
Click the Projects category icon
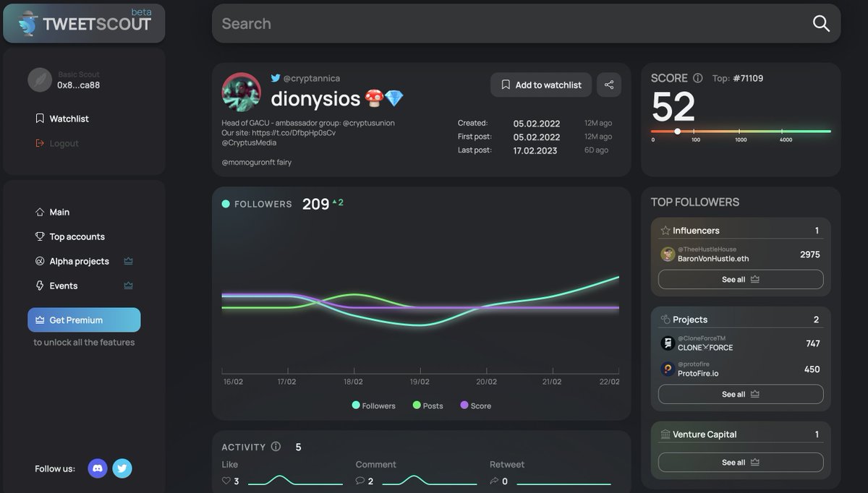point(665,320)
